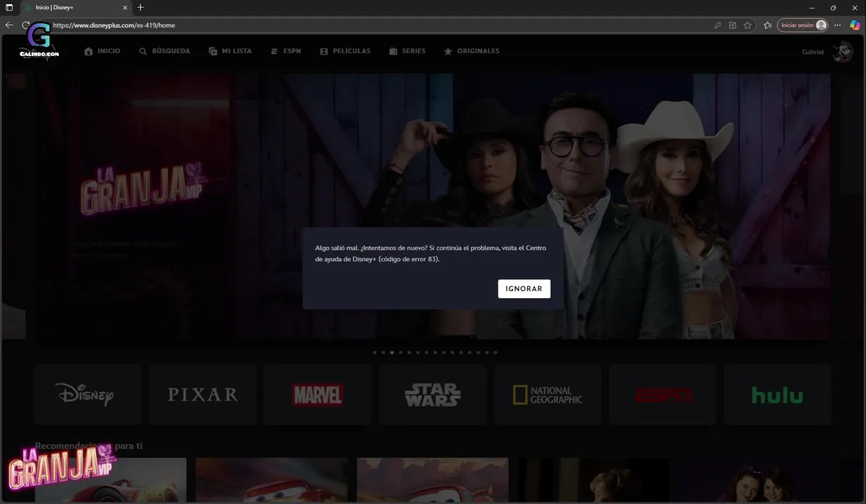866x504 pixels.
Task: Open the ESPN navigation menu item
Action: point(286,51)
